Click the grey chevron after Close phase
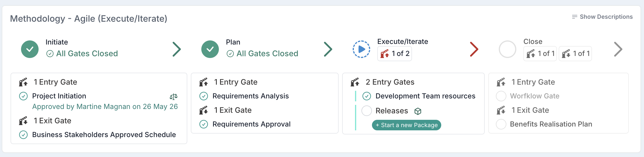The width and height of the screenshot is (644, 157). click(x=618, y=49)
